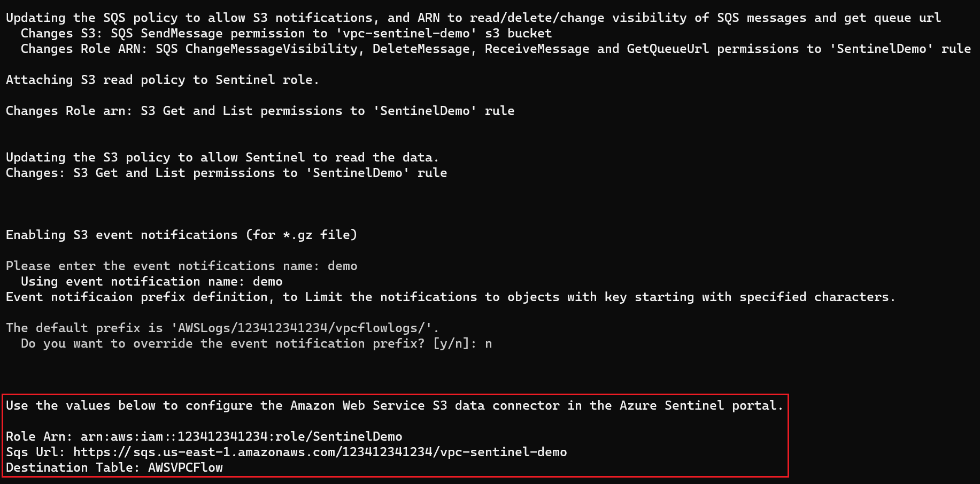Click the 'n' answer after prefix prompt

(488, 343)
